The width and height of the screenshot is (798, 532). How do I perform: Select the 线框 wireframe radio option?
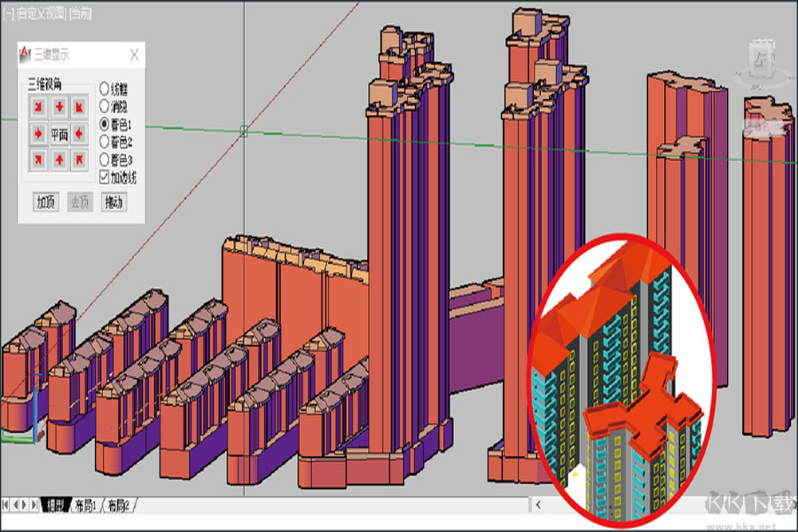click(x=105, y=89)
